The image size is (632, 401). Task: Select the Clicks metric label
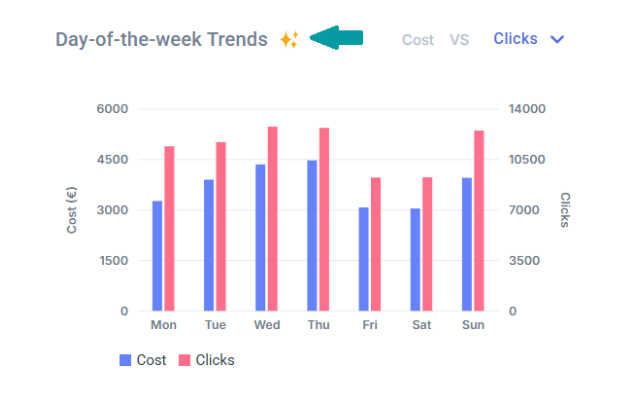coord(515,39)
